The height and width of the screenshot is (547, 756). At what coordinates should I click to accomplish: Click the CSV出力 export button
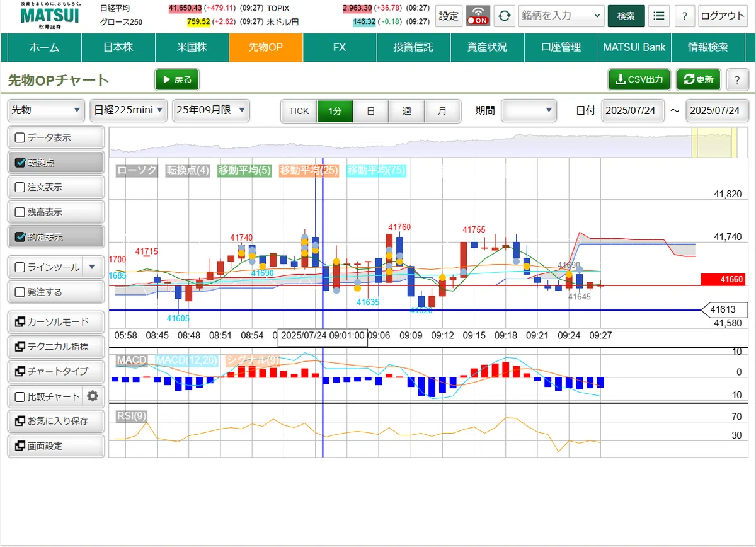click(639, 79)
